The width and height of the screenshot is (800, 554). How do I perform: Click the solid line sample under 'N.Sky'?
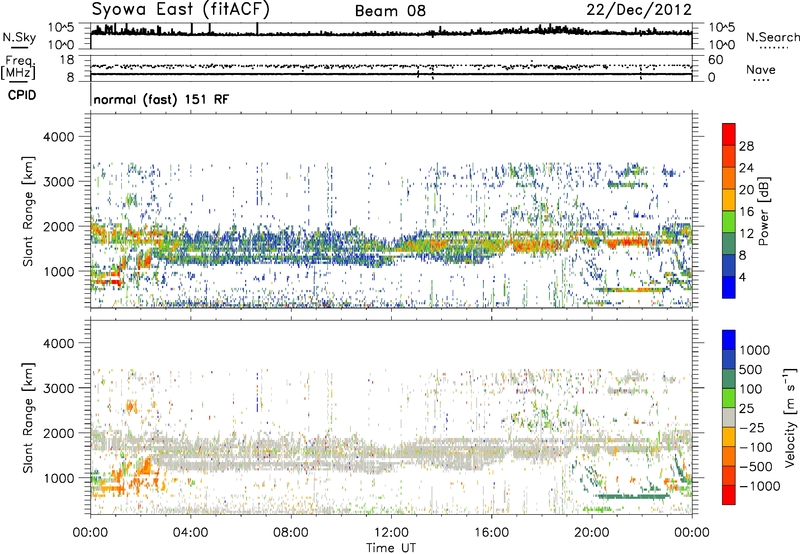click(x=19, y=48)
